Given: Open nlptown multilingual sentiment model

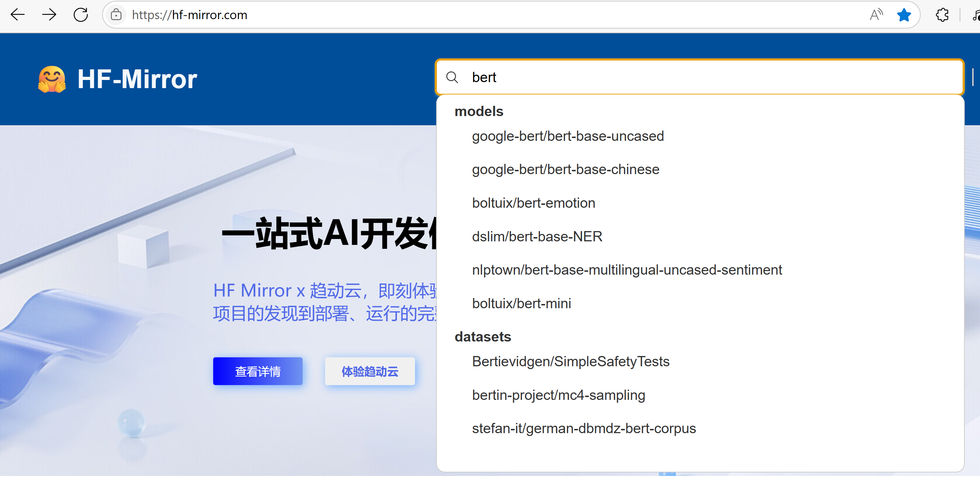Looking at the screenshot, I should pos(626,270).
